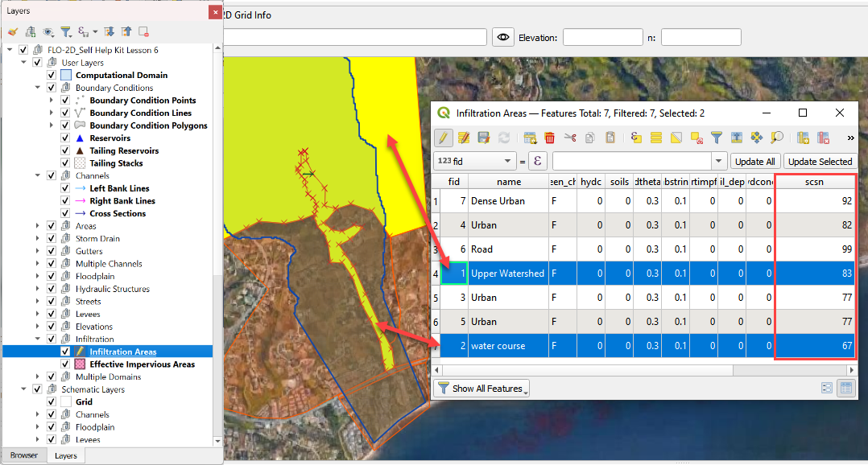Toggle visibility of Computational Domain layer
The image size is (868, 465).
pyautogui.click(x=52, y=75)
